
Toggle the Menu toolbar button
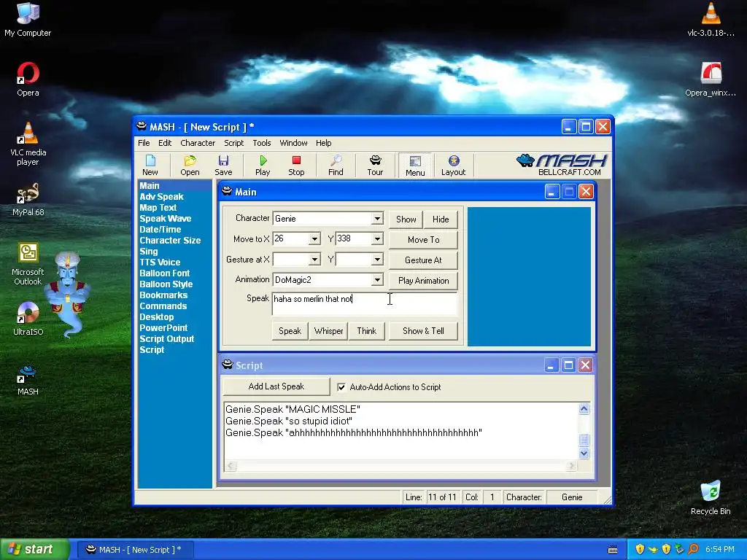(x=415, y=166)
